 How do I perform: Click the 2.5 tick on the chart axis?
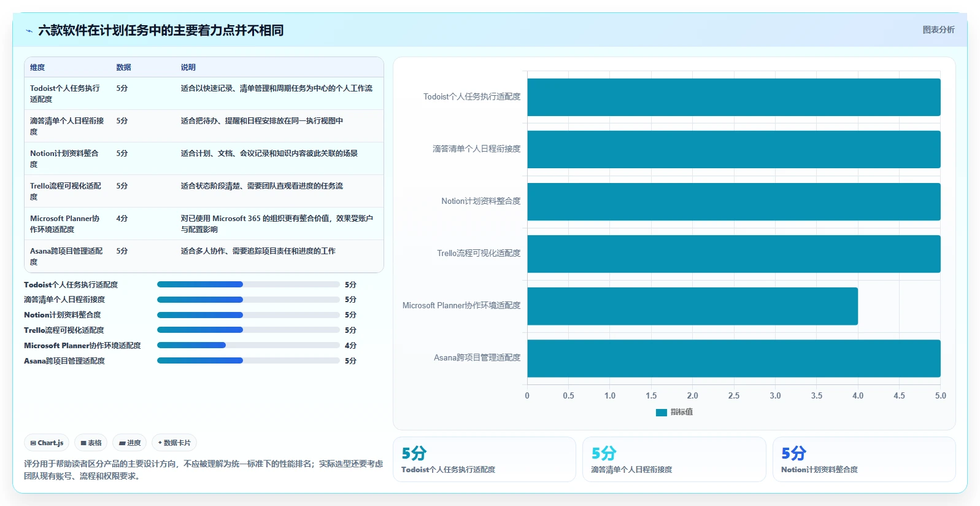(x=734, y=396)
